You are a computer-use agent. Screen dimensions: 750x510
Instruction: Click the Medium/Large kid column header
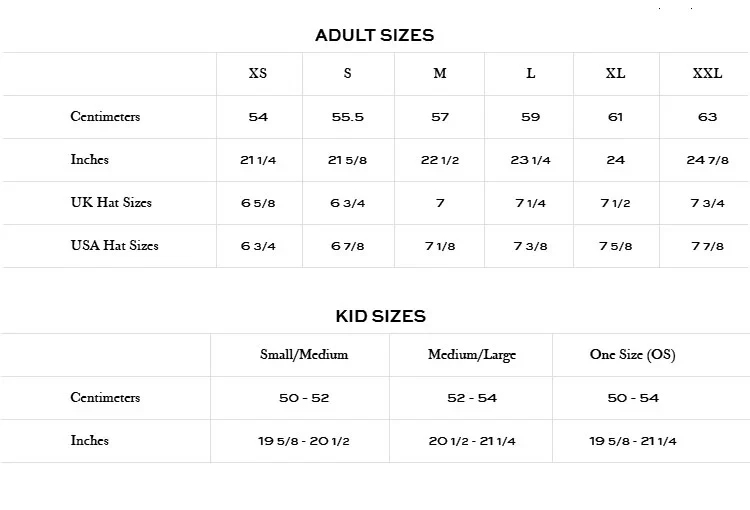pos(472,355)
